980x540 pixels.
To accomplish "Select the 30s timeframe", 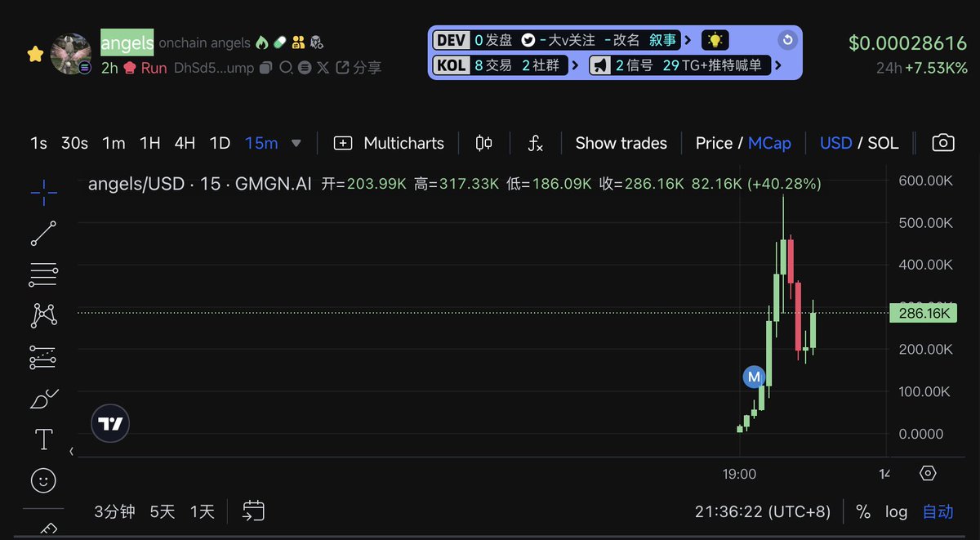I will 74,143.
